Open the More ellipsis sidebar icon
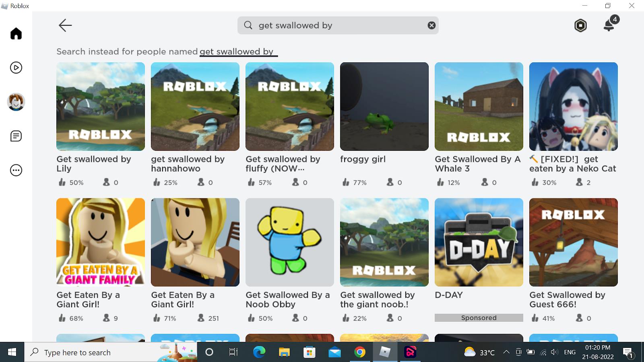The height and width of the screenshot is (362, 644). [16, 170]
